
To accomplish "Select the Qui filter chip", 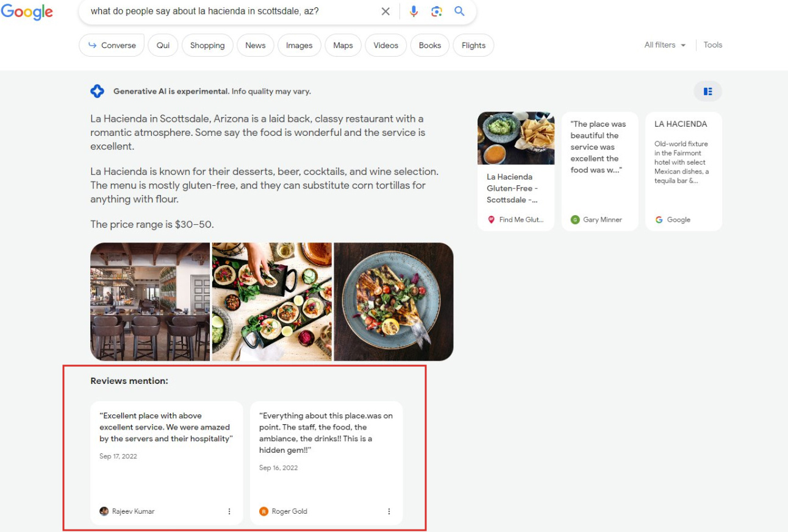I will click(163, 45).
